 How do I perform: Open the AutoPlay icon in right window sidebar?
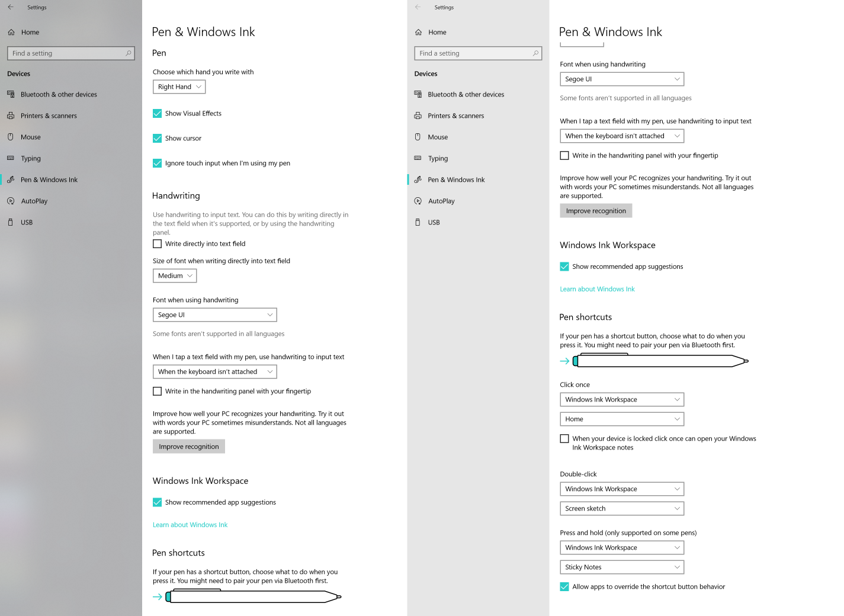(418, 201)
